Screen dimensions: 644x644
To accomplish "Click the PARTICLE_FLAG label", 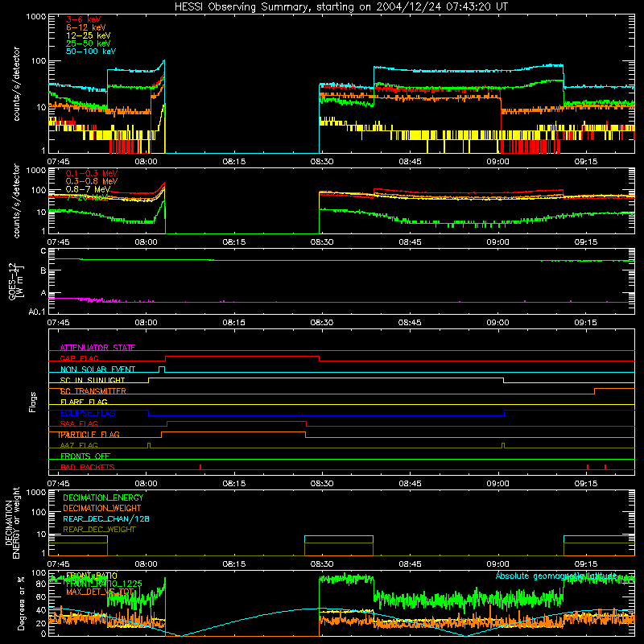I will (89, 435).
